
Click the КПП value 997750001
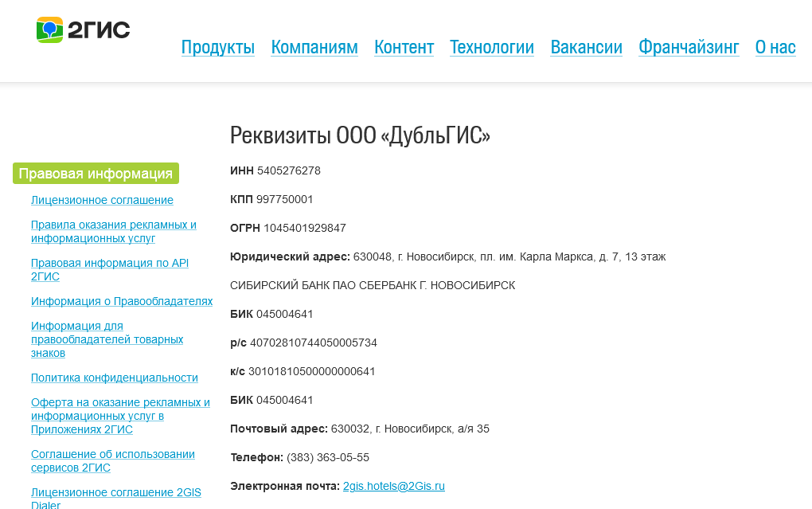click(284, 200)
